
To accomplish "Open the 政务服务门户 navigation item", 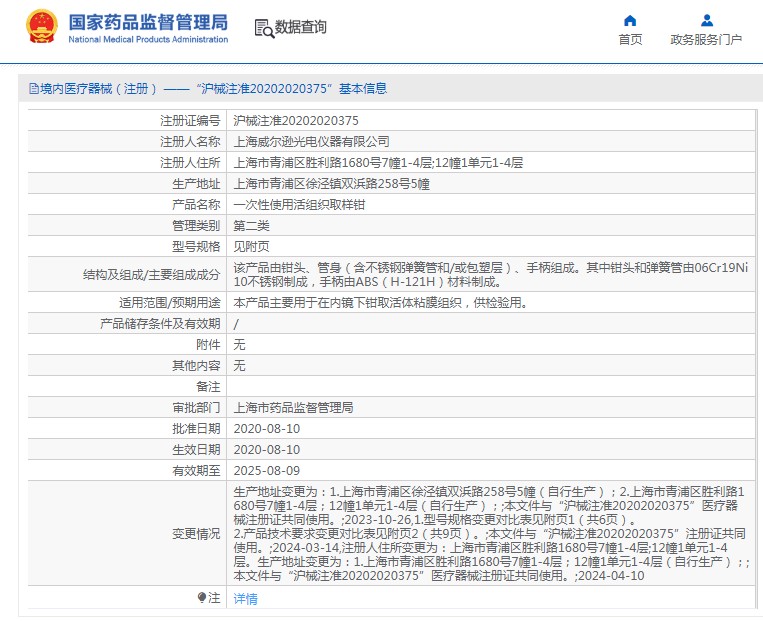I will coord(706,40).
